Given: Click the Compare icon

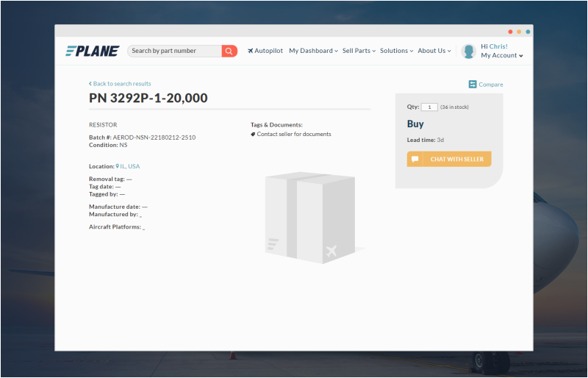Looking at the screenshot, I should 473,85.
